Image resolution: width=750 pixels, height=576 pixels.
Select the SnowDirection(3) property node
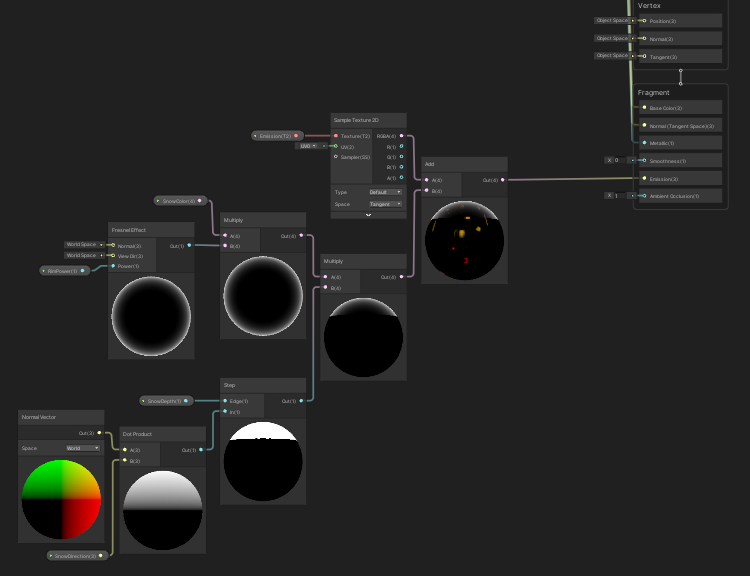[77, 556]
